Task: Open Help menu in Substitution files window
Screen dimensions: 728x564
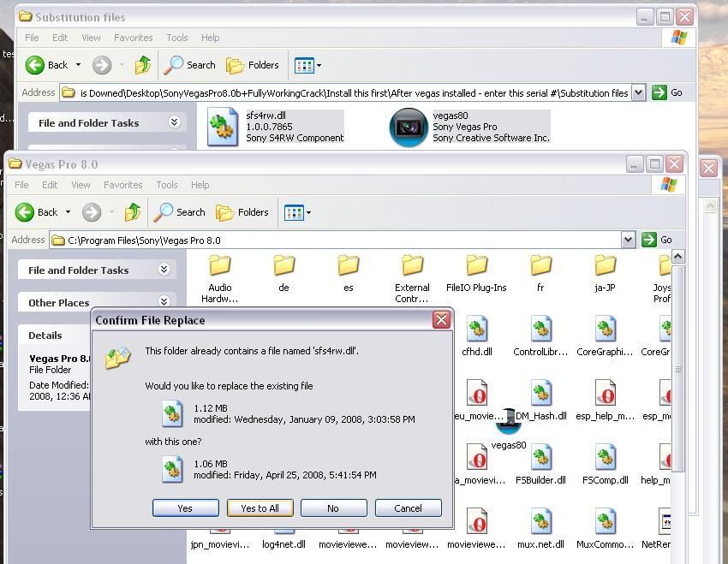Action: click(x=211, y=38)
